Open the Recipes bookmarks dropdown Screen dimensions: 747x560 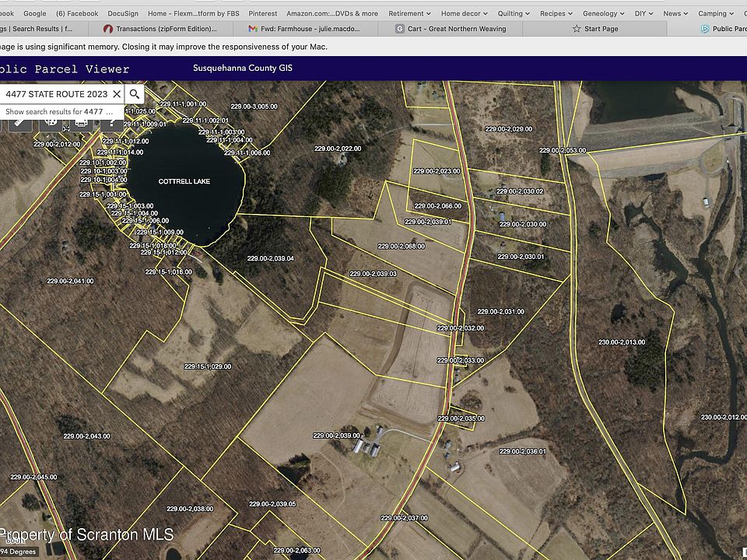pyautogui.click(x=556, y=13)
